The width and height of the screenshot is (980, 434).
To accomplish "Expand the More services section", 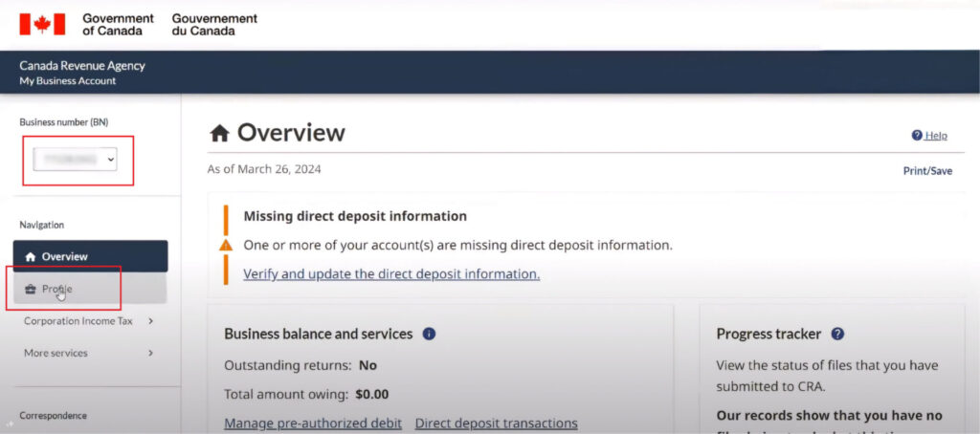I will click(88, 353).
